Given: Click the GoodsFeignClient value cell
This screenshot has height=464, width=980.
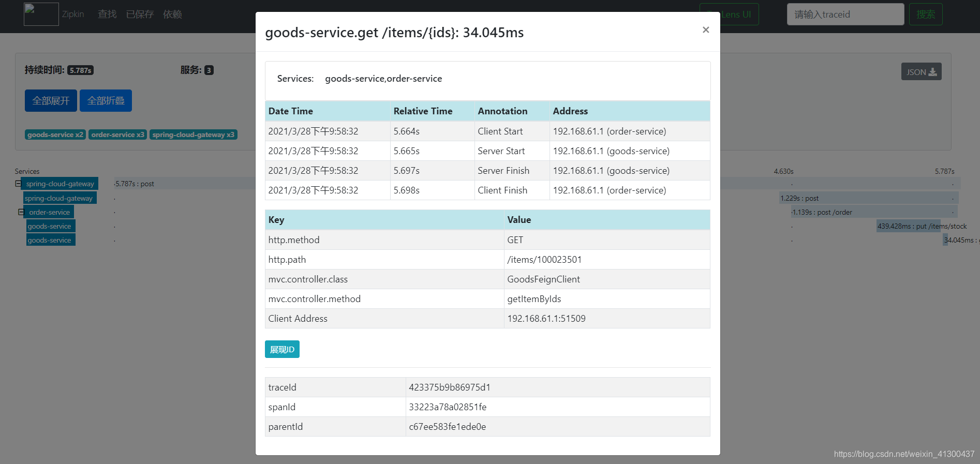Looking at the screenshot, I should pyautogui.click(x=607, y=279).
